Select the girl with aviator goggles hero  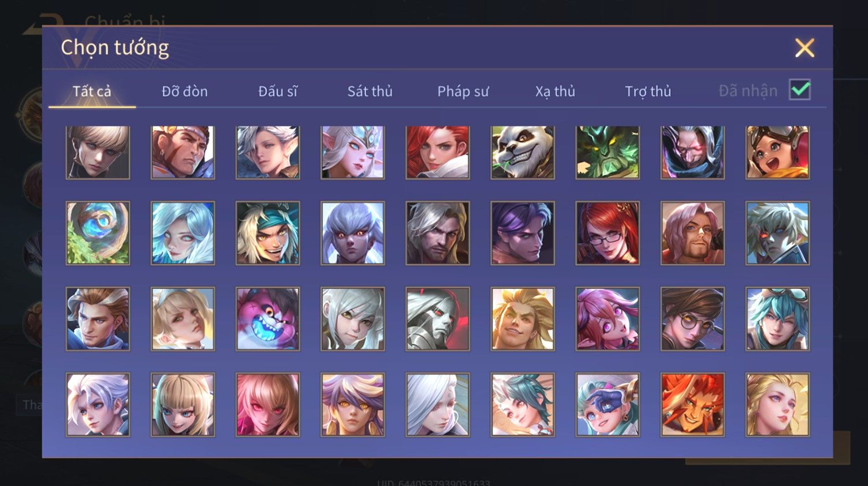pos(777,153)
